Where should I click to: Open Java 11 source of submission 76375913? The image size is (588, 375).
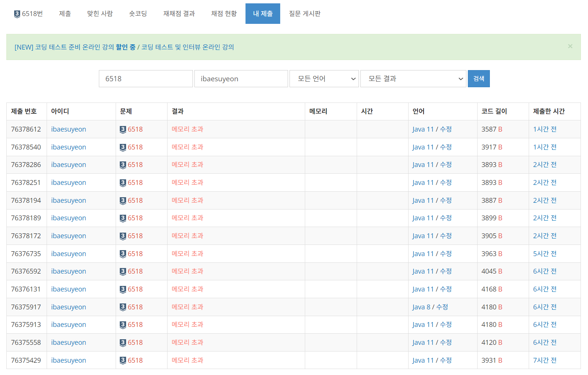423,325
